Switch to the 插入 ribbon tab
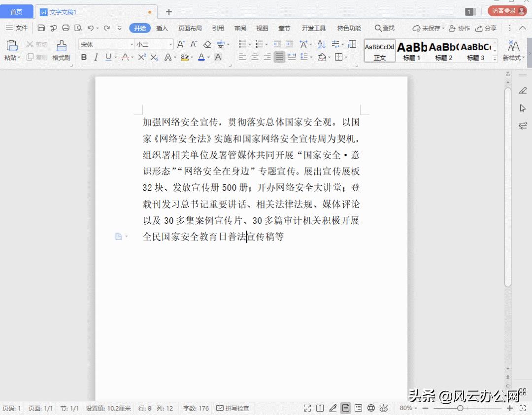 click(162, 28)
